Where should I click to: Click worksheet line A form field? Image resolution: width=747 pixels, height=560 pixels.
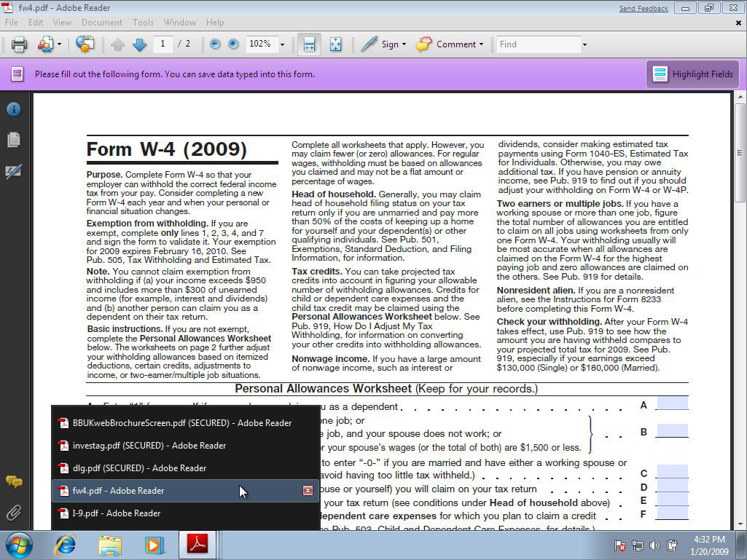tap(671, 404)
